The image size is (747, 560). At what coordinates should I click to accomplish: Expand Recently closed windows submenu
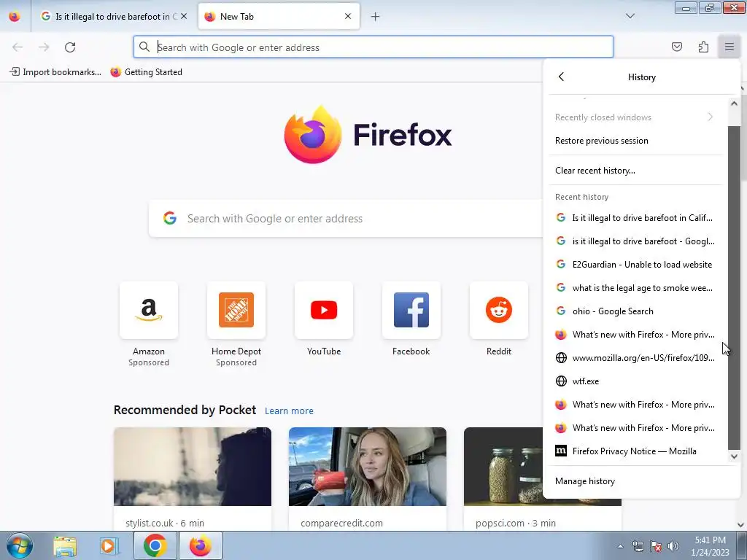(635, 117)
